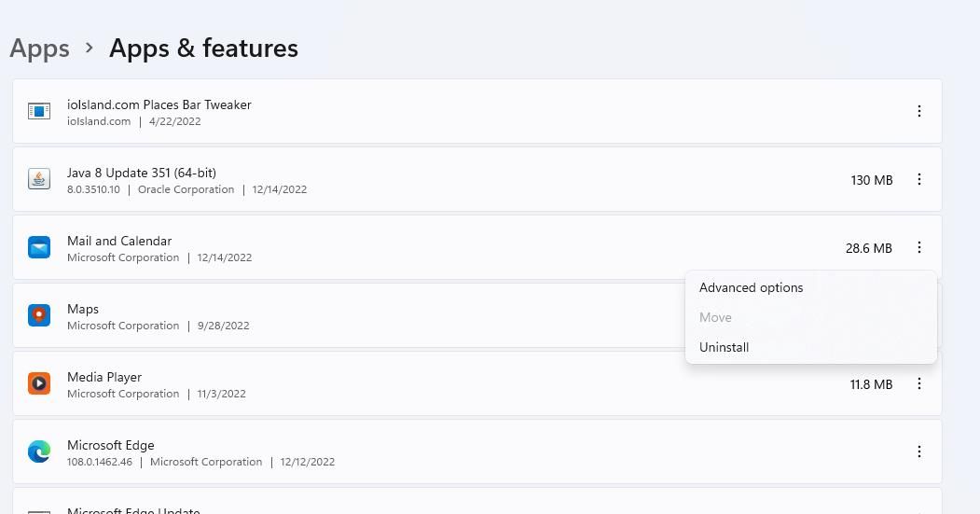Viewport: 980px width, 514px height.
Task: Click the Java 8 Update 351 title
Action: 142,173
